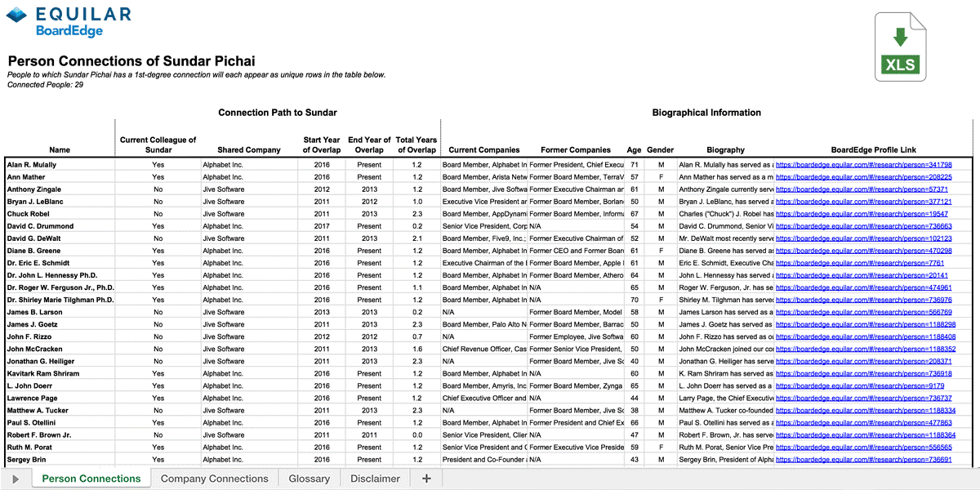Select the Current Companies cell for Ruth M. Porat
980x490 pixels.
pyautogui.click(x=484, y=448)
